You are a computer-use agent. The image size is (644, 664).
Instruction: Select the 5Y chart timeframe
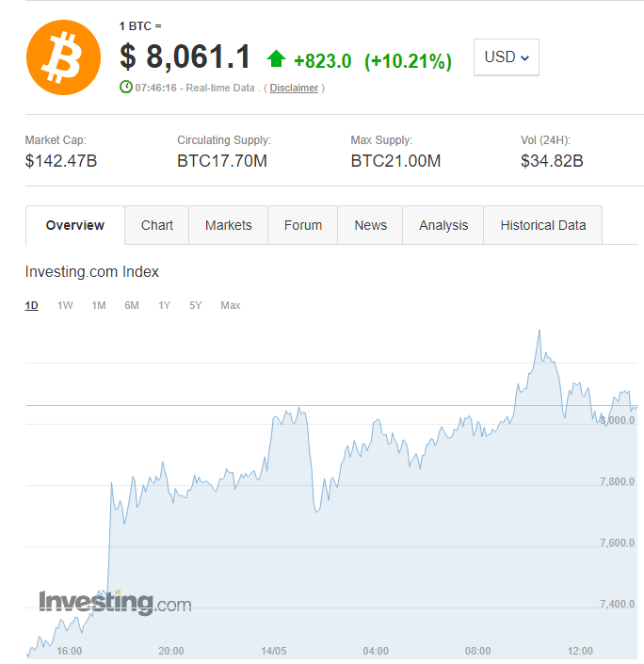pos(196,305)
